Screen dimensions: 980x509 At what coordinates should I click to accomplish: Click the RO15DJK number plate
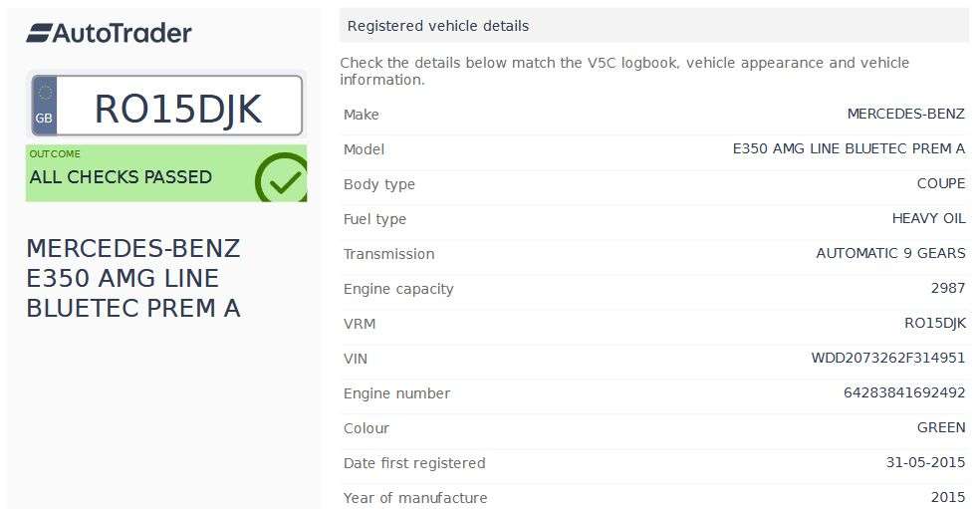(178, 109)
